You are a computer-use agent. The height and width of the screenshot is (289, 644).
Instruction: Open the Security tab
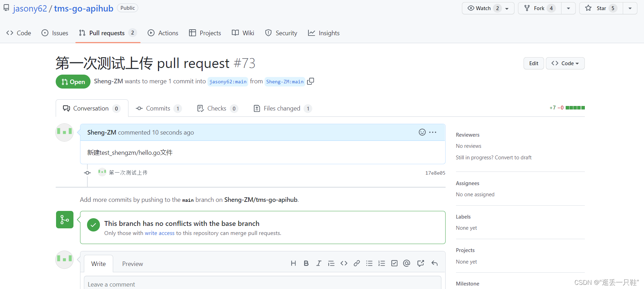[x=281, y=33]
